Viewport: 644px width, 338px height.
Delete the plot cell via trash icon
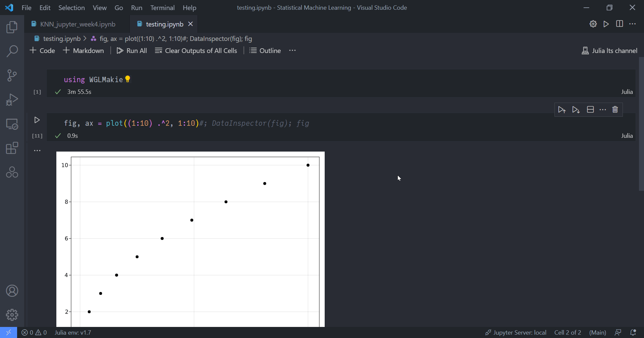click(x=615, y=109)
